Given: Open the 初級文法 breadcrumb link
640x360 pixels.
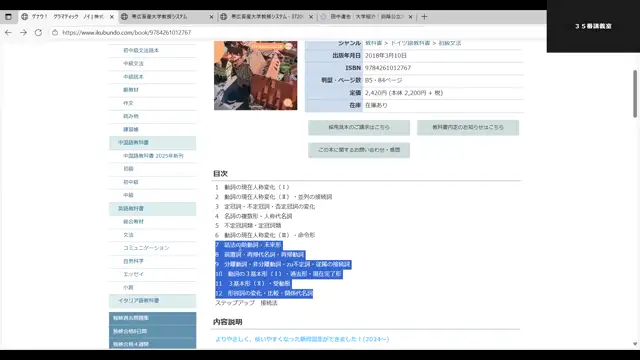Looking at the screenshot, I should coord(450,43).
